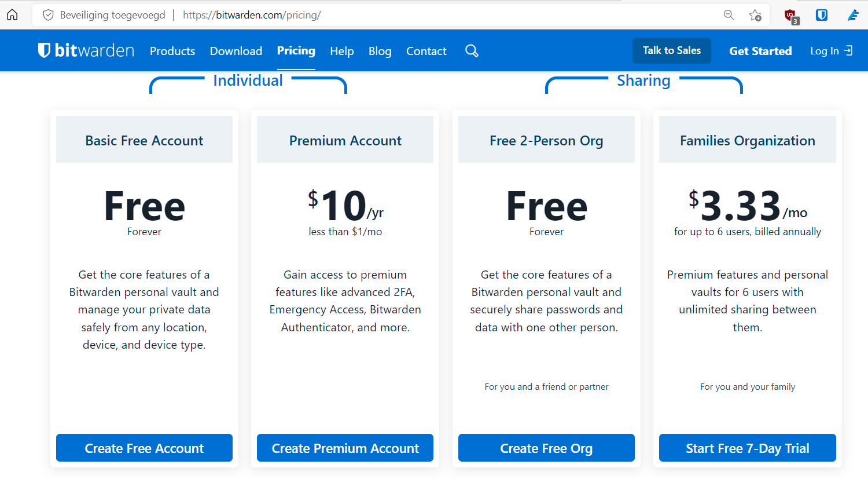Open the Blog nav link
The height and width of the screenshot is (479, 868).
tap(380, 51)
